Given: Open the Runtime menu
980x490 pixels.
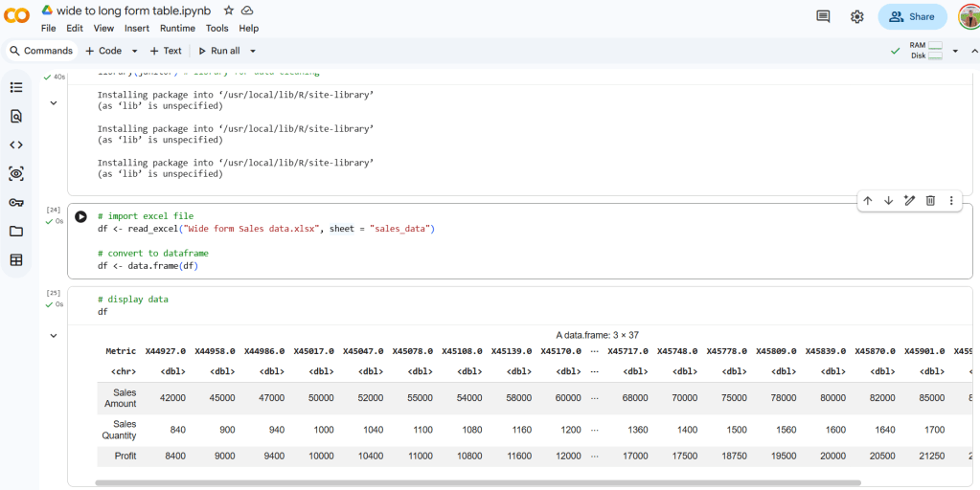Looking at the screenshot, I should [177, 29].
